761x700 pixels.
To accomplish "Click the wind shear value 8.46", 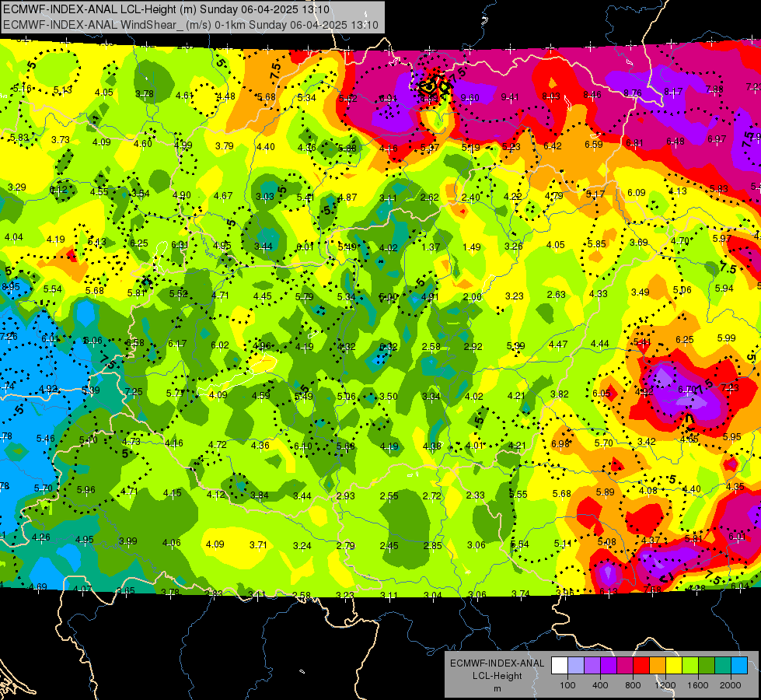I will [x=592, y=95].
